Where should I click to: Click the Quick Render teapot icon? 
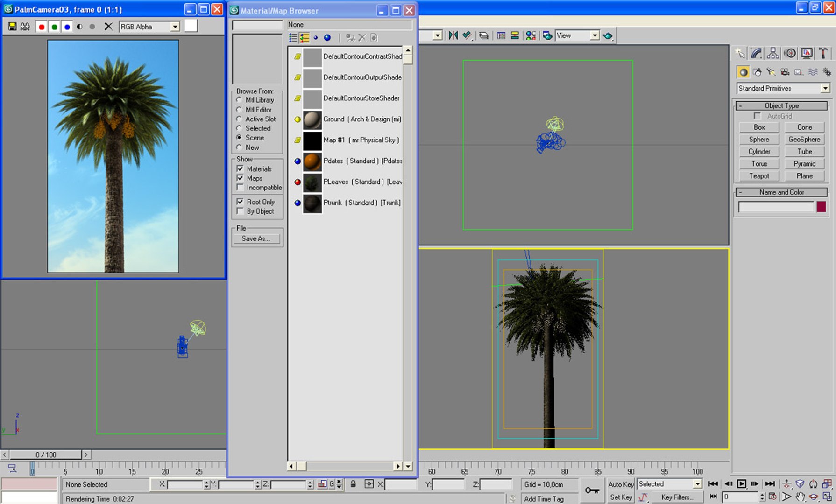[608, 35]
